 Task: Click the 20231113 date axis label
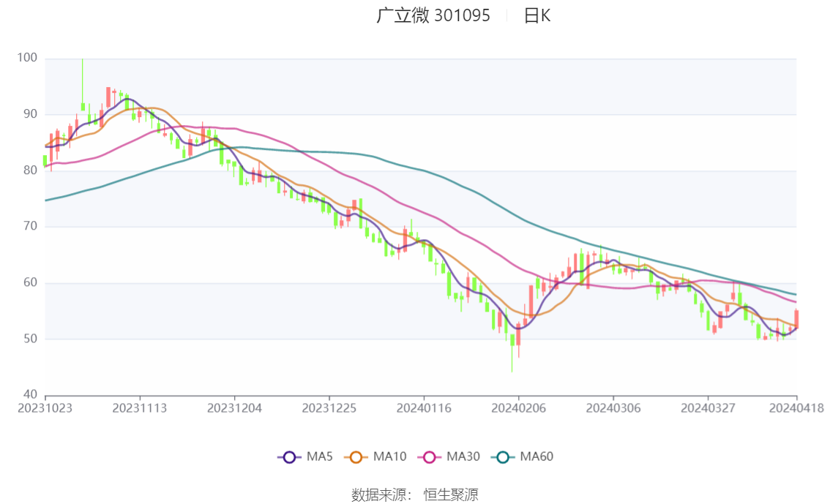pos(140,408)
